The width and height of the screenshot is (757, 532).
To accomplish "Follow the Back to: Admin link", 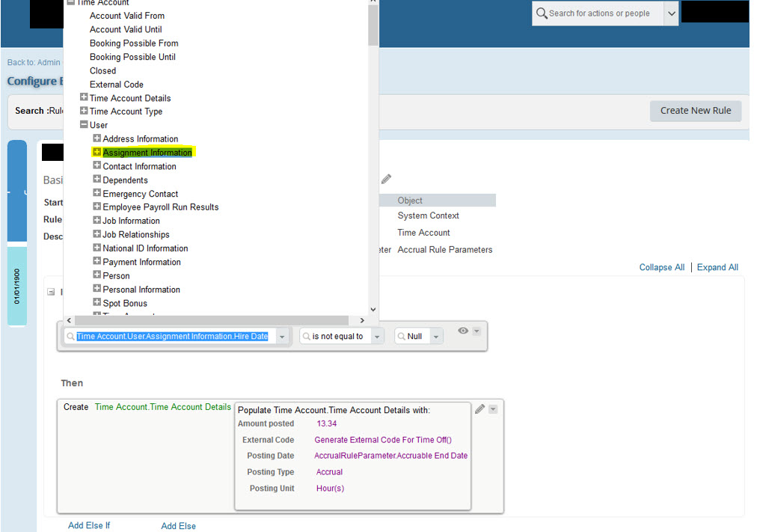I will click(34, 62).
